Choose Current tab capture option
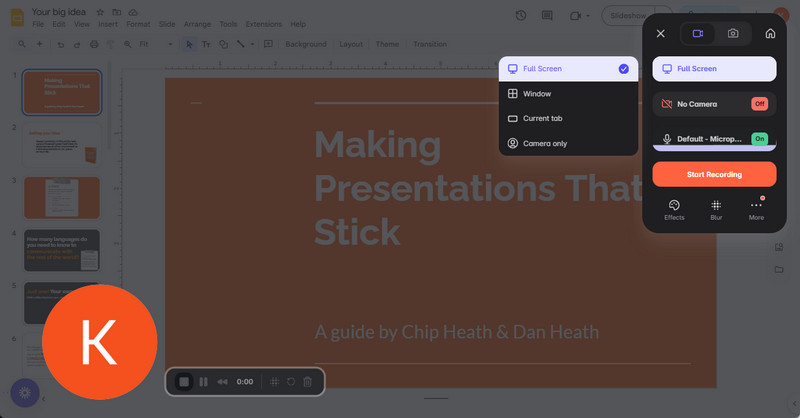 [568, 118]
